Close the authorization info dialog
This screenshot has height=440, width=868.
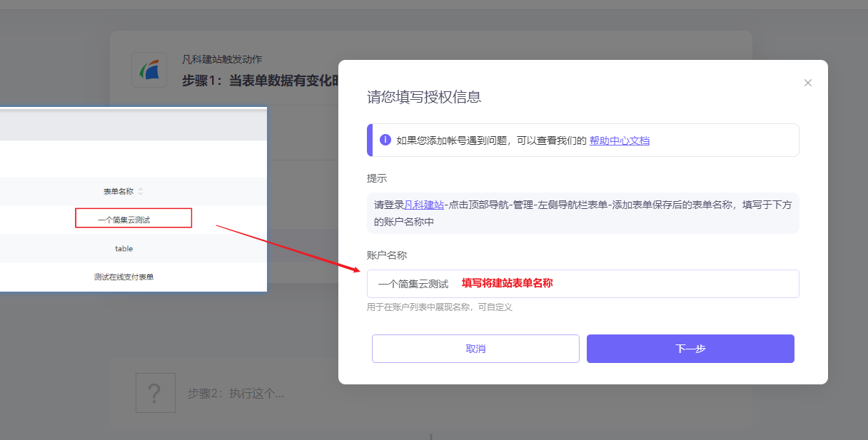click(x=808, y=83)
